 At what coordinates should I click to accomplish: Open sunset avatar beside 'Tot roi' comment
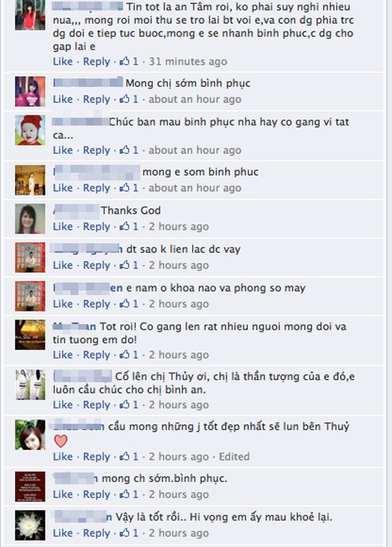(x=30, y=334)
